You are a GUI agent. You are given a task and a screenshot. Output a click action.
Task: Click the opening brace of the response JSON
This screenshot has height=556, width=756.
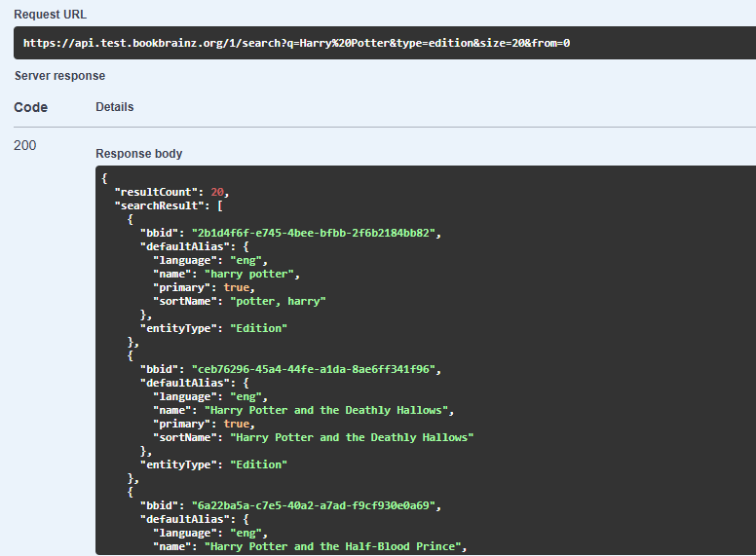tap(104, 178)
